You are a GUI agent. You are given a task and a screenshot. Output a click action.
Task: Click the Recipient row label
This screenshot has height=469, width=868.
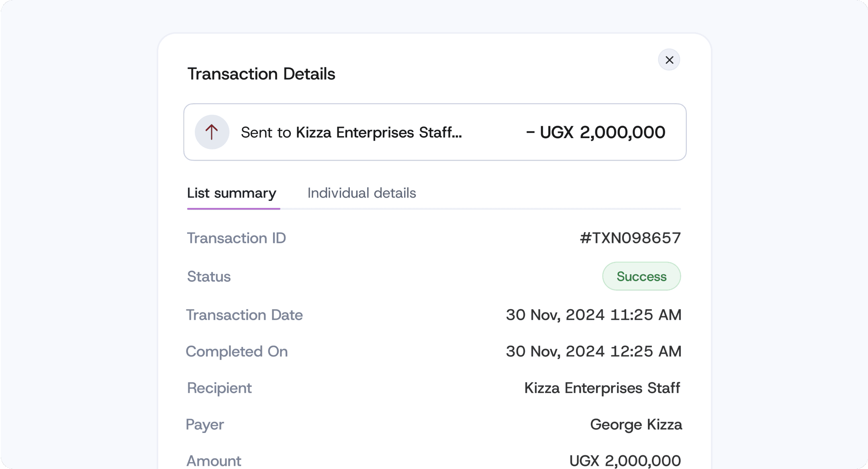(x=219, y=388)
